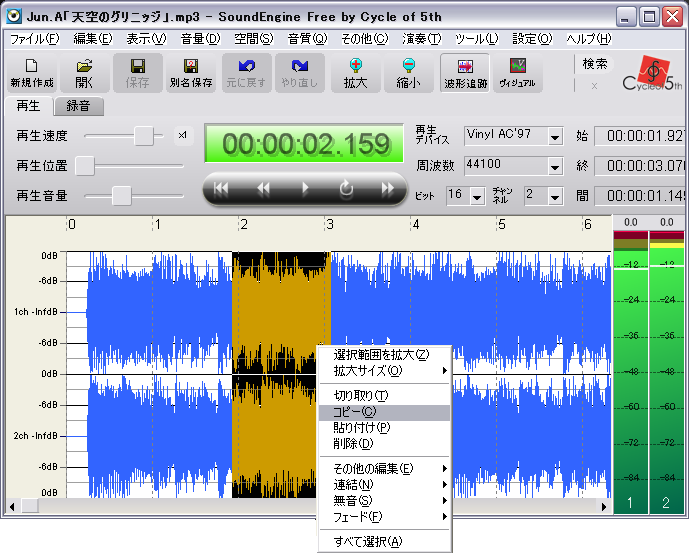Viewport: 689px width, 553px height.
Task: Open the ヘルプ(H) menu
Action: tap(589, 39)
